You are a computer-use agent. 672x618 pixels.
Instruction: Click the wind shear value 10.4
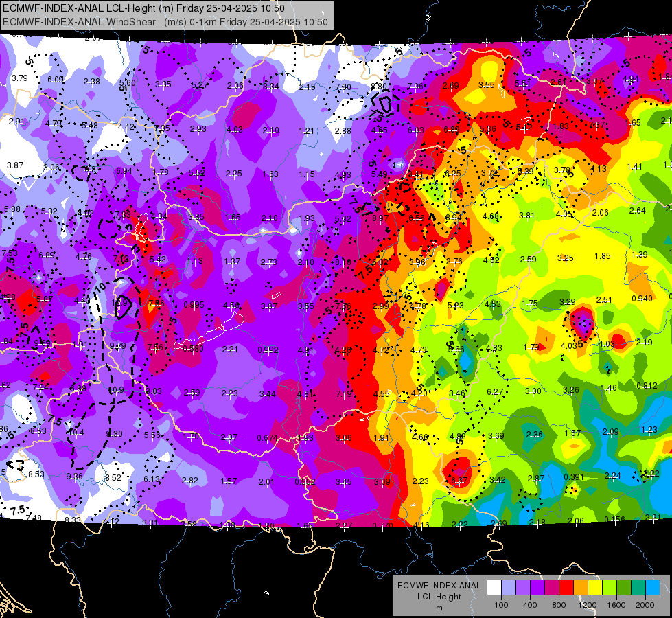pyautogui.click(x=76, y=433)
